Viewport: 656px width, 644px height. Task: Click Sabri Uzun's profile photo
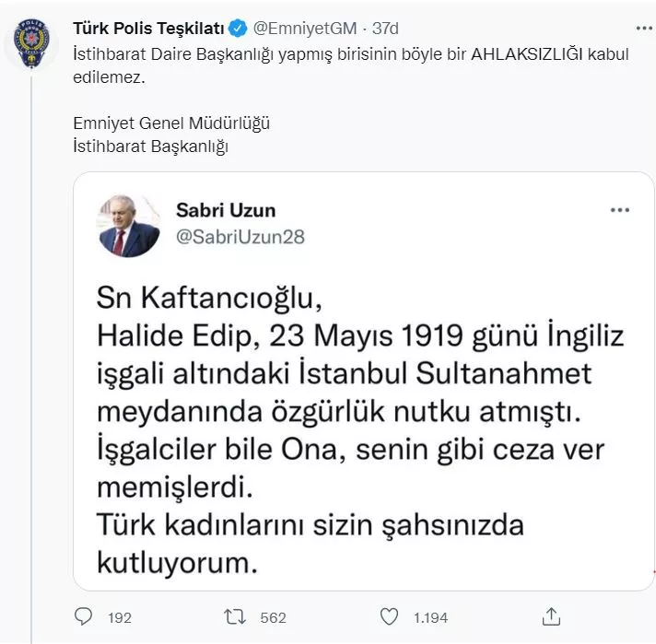[x=129, y=225]
